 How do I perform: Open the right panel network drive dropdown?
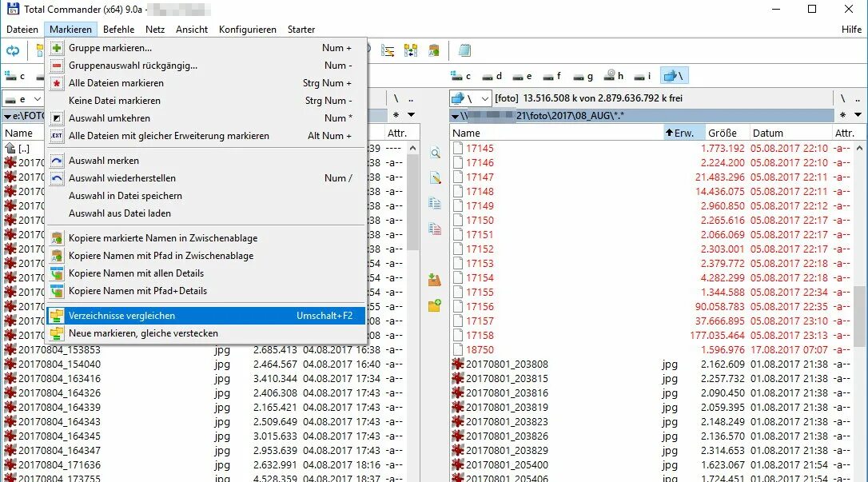[x=470, y=98]
